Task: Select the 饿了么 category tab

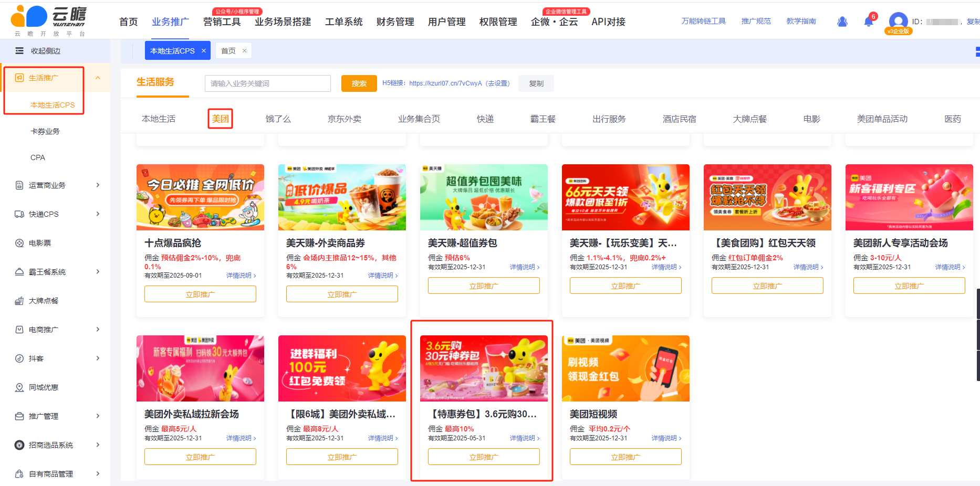Action: [x=278, y=119]
